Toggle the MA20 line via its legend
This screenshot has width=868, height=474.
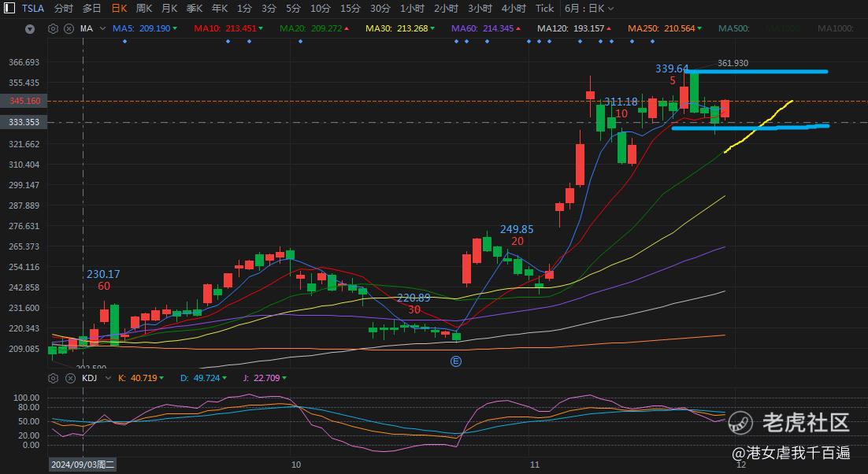point(314,28)
